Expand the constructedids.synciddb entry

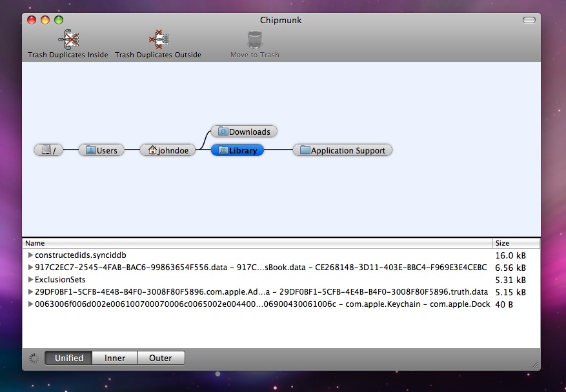coord(30,255)
